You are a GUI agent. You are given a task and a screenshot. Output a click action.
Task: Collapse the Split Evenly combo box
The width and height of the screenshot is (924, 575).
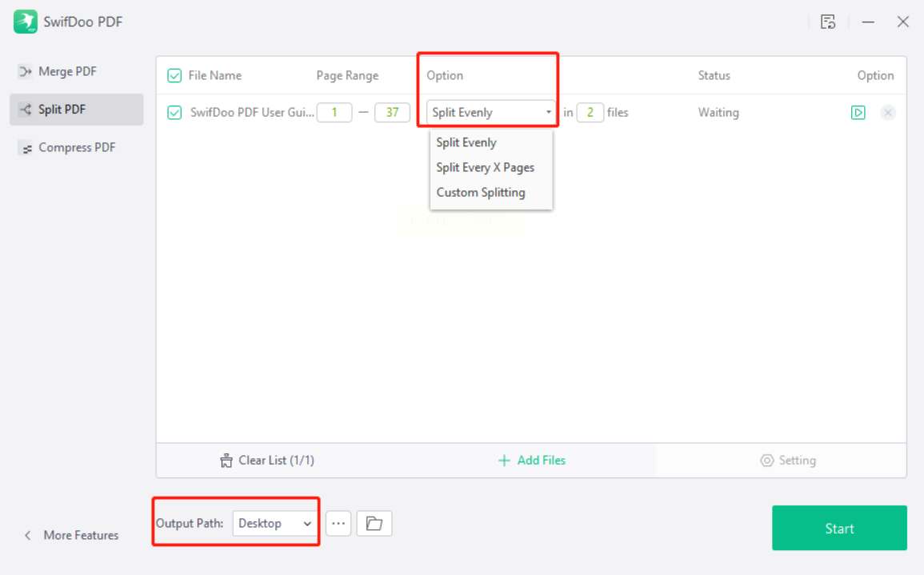point(490,113)
